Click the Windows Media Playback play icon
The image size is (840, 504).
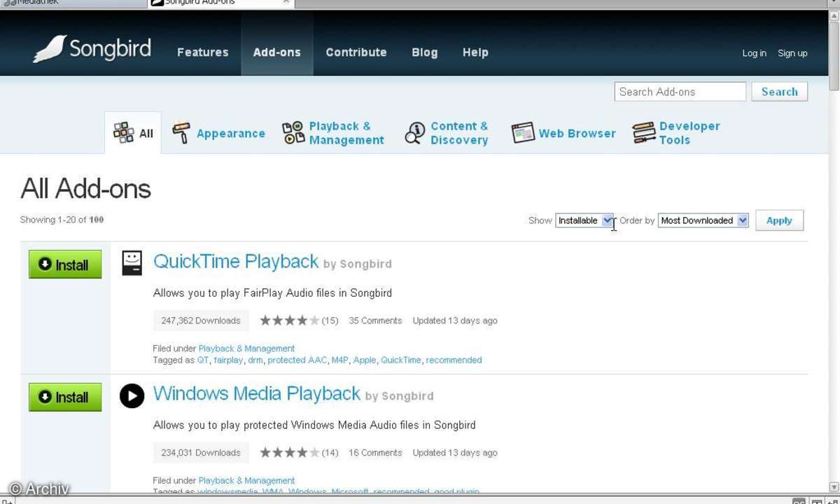click(x=132, y=395)
